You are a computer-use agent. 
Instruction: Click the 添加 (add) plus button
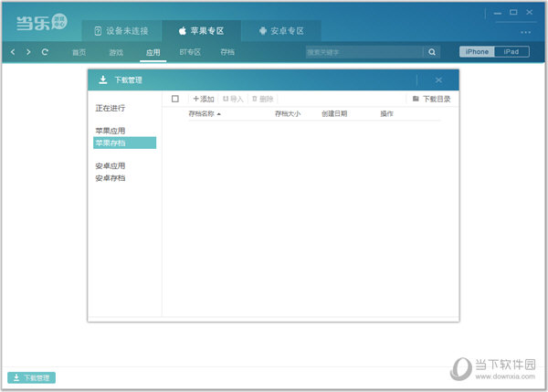click(x=203, y=99)
